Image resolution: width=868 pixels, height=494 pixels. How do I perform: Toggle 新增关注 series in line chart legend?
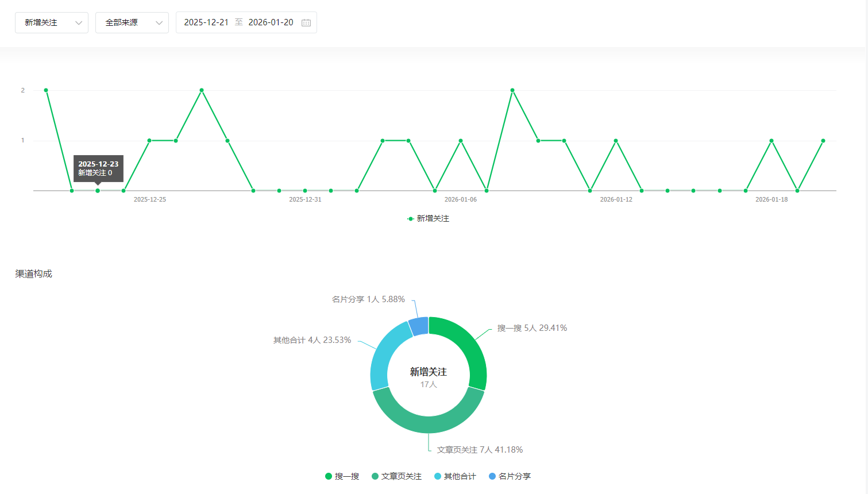pos(428,218)
